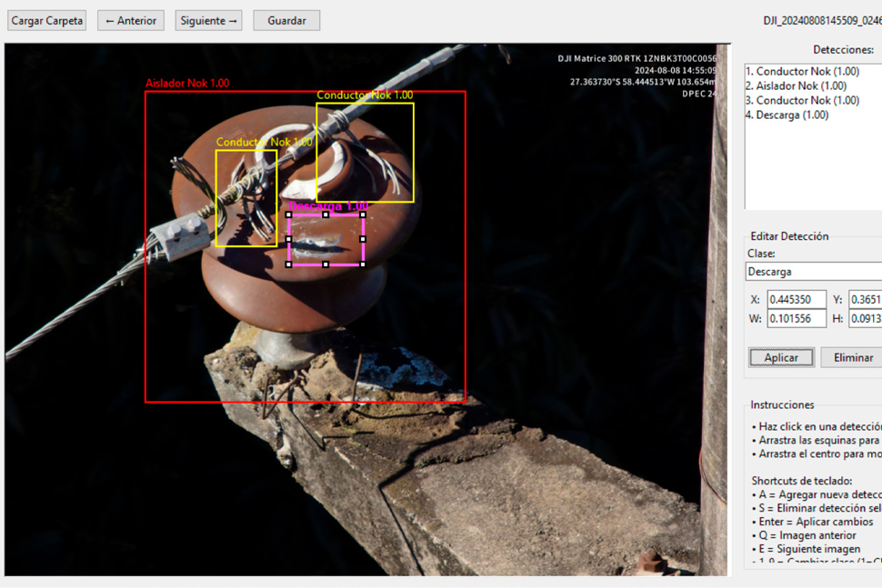Click the W width field 0.101556
882x588 pixels.
point(797,319)
